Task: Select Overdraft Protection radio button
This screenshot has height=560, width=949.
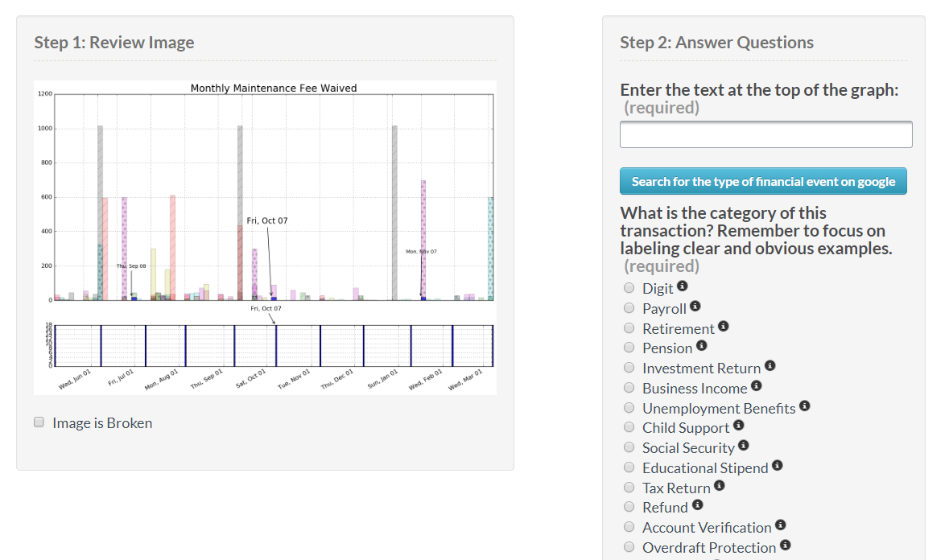Action: click(629, 547)
